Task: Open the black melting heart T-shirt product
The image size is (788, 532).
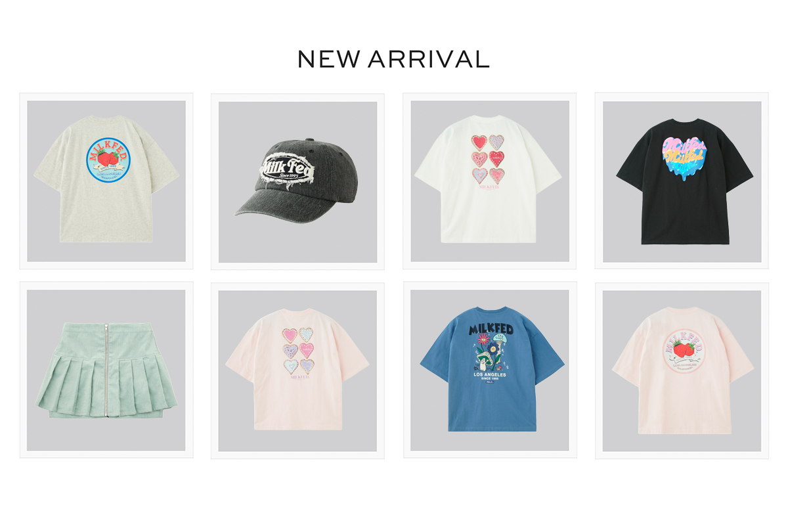Action: (682, 181)
